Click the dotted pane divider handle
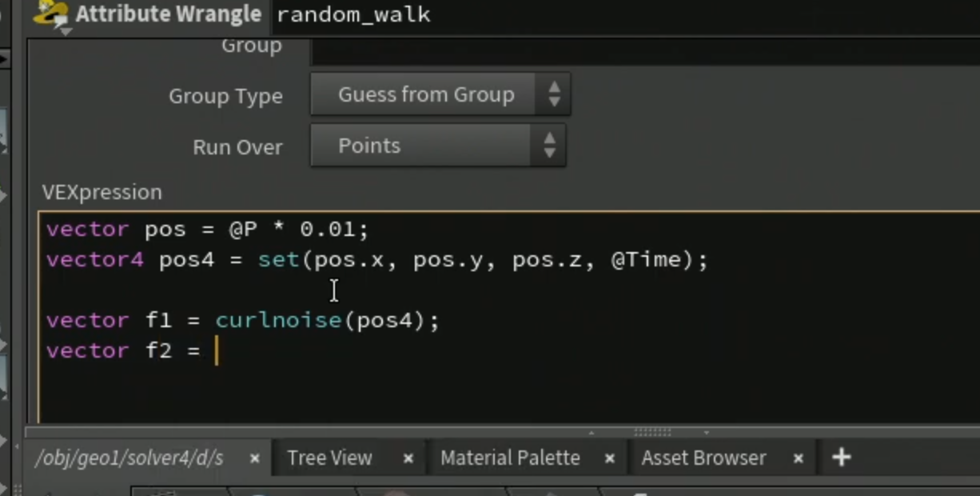The image size is (980, 496). 652,432
